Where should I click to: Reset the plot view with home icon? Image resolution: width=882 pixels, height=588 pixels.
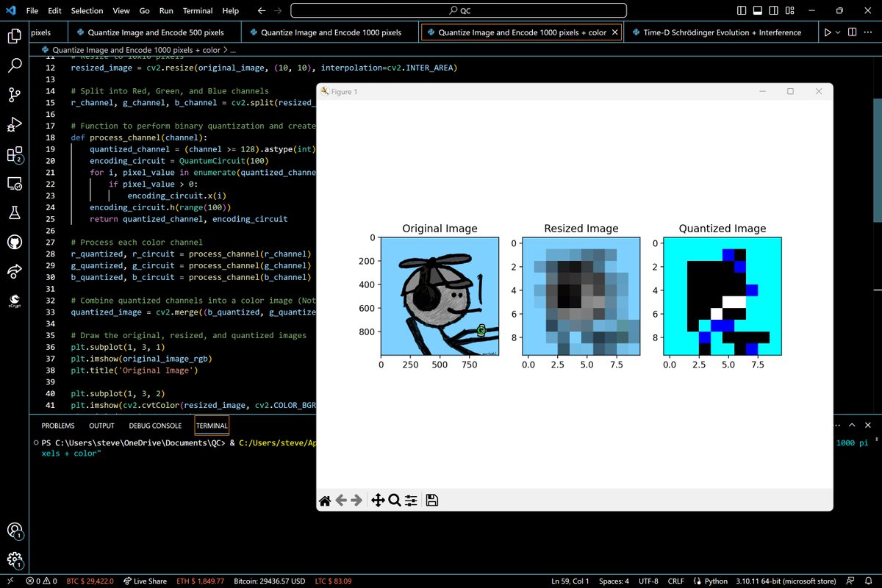325,501
